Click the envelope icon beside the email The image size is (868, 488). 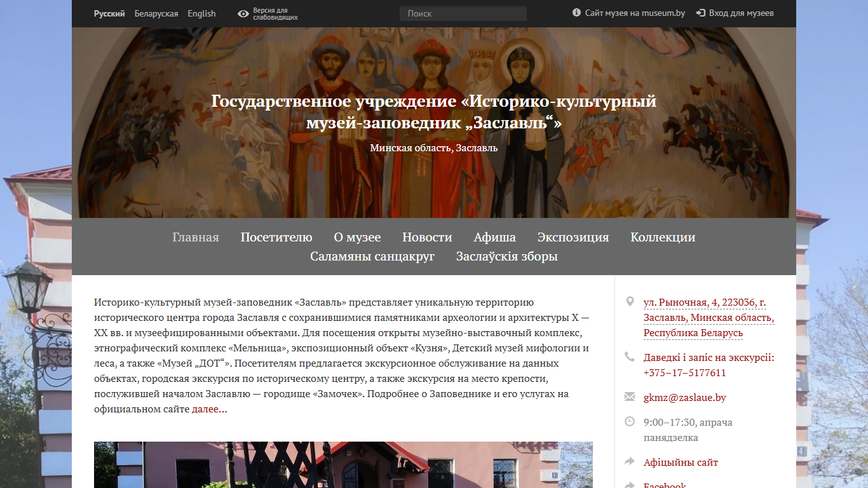click(630, 397)
